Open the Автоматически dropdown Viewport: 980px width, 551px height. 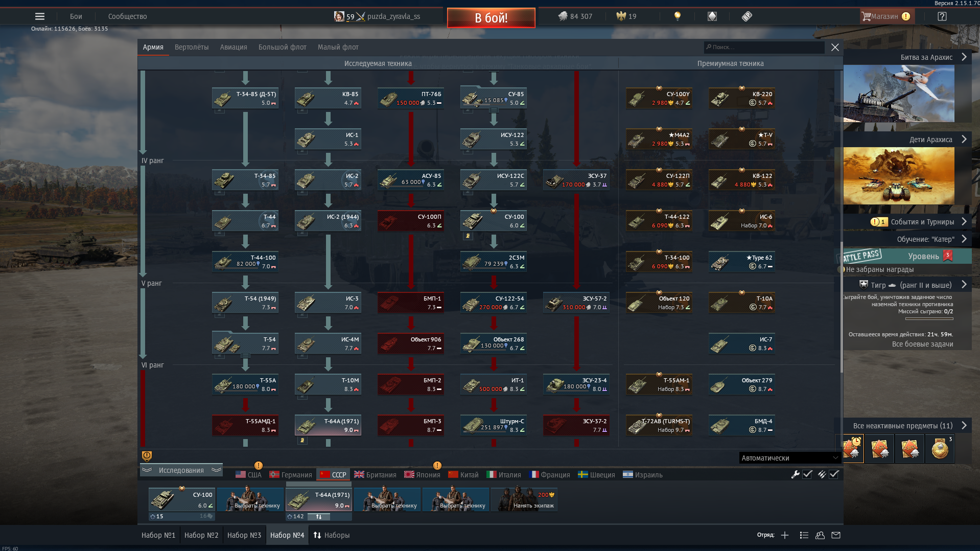[x=789, y=458]
